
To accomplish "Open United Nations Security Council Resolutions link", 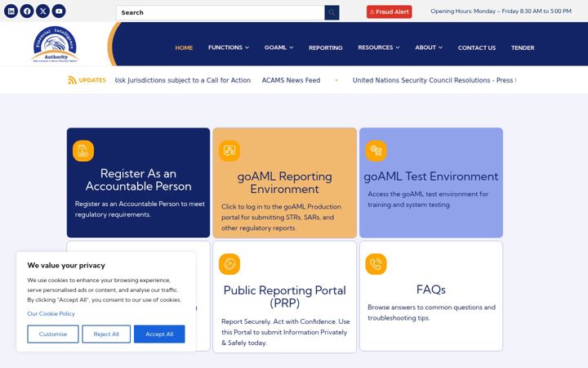I will point(434,80).
